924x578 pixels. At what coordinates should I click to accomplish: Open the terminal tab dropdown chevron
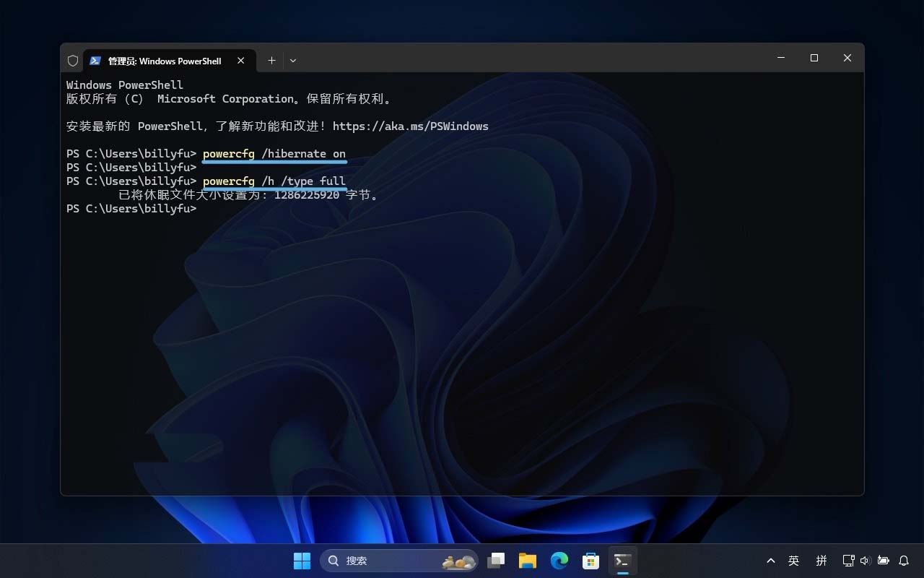(292, 61)
